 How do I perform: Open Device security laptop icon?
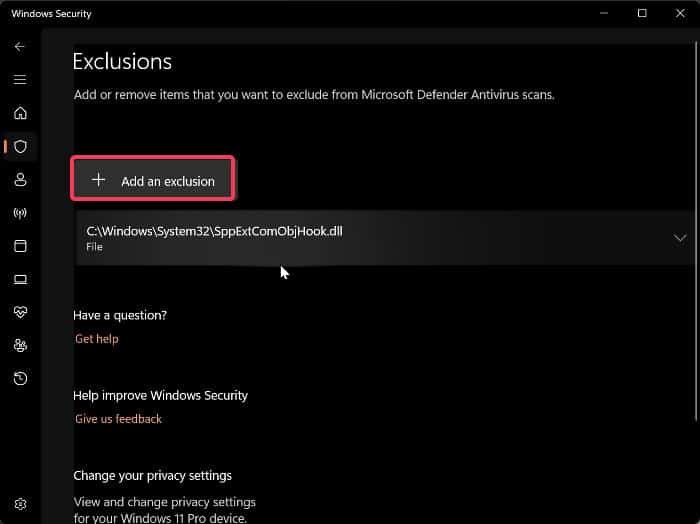(x=20, y=279)
